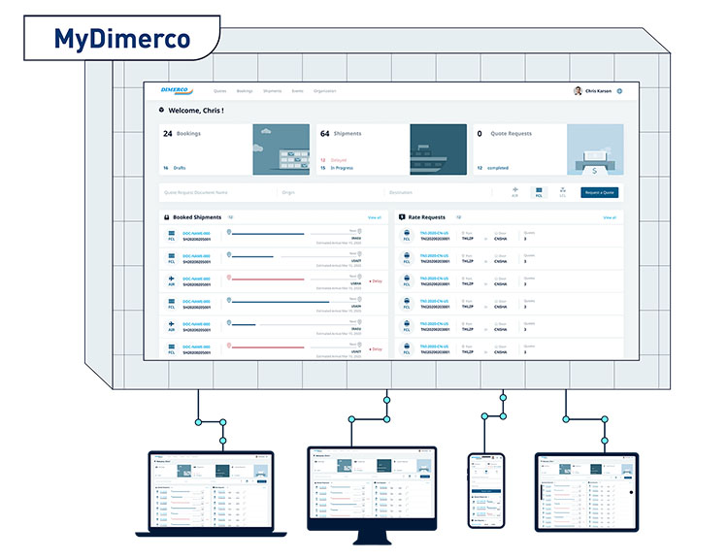Viewport: 728px width, 560px height.
Task: Open TNS-2020-CN-US link in first rate request
Action: pyautogui.click(x=434, y=233)
